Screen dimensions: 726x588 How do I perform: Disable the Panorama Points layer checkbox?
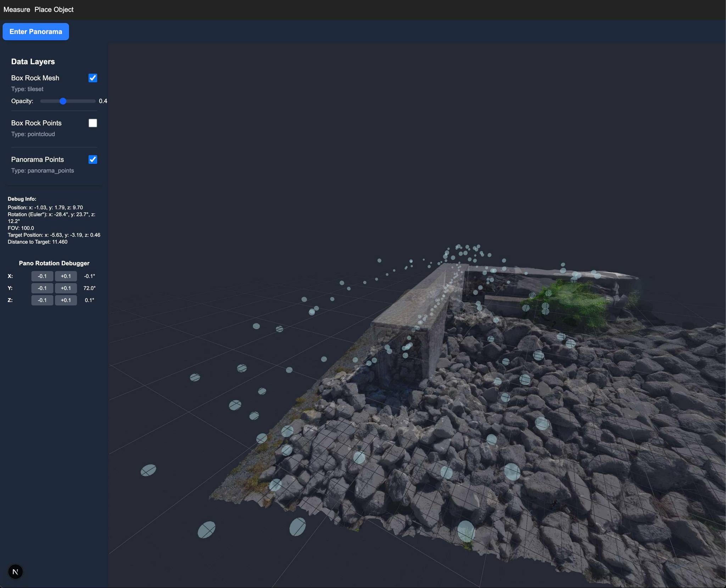point(93,159)
